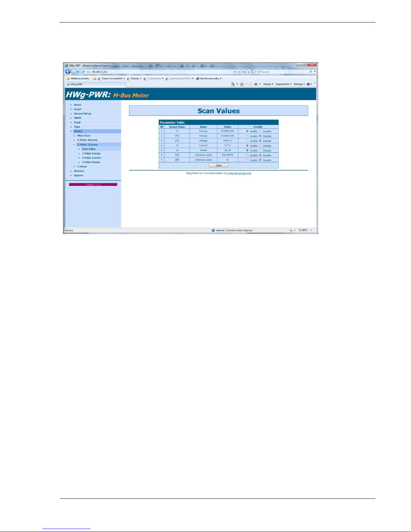
Task: Open the Stránka menu
Action: point(268,84)
